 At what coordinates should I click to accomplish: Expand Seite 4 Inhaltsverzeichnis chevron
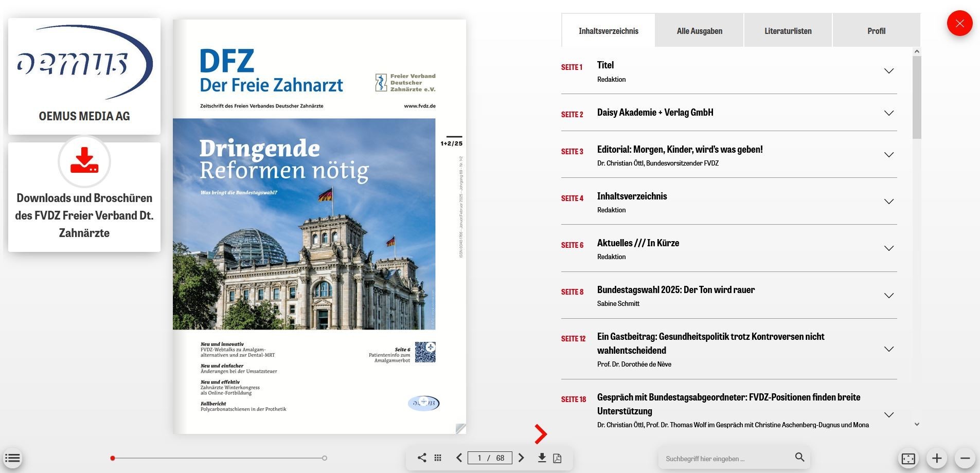[889, 202]
